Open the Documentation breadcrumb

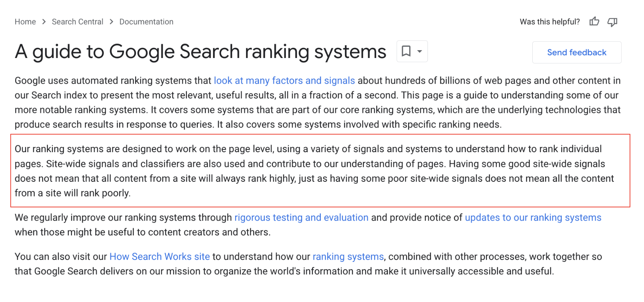[x=146, y=22]
